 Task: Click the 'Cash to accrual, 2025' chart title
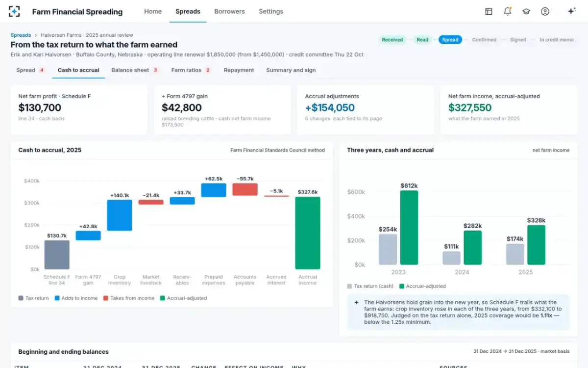pyautogui.click(x=50, y=150)
